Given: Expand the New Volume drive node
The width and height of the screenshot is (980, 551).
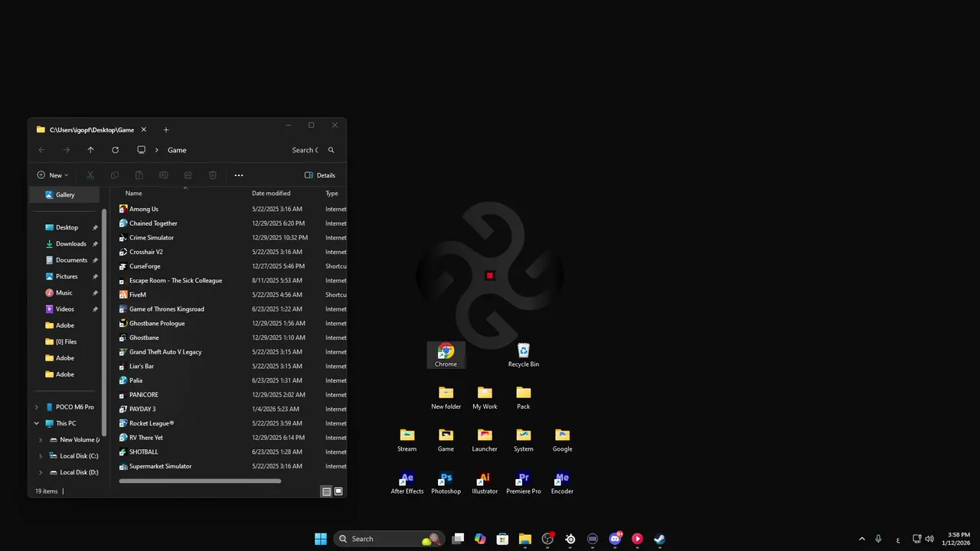Looking at the screenshot, I should [x=41, y=440].
